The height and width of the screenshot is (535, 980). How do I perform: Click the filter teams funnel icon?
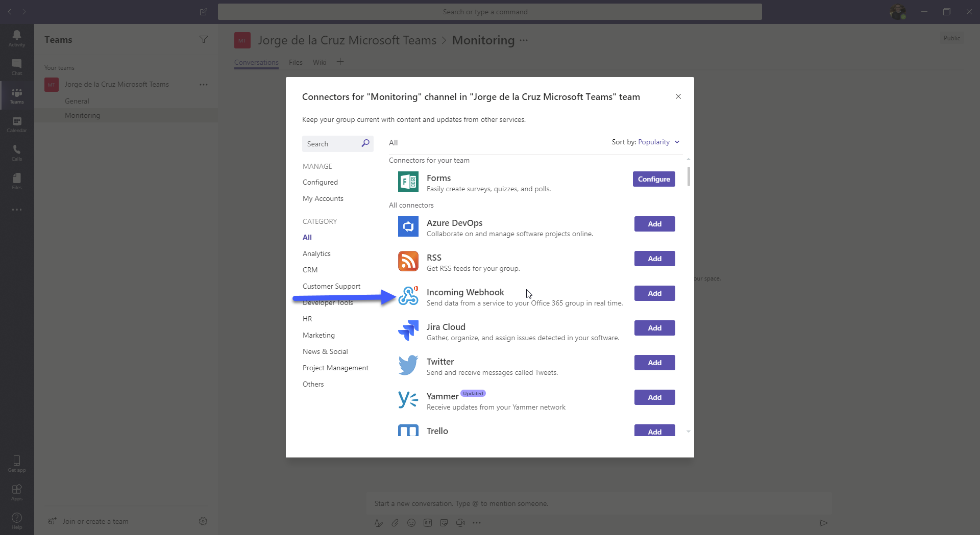tap(204, 39)
